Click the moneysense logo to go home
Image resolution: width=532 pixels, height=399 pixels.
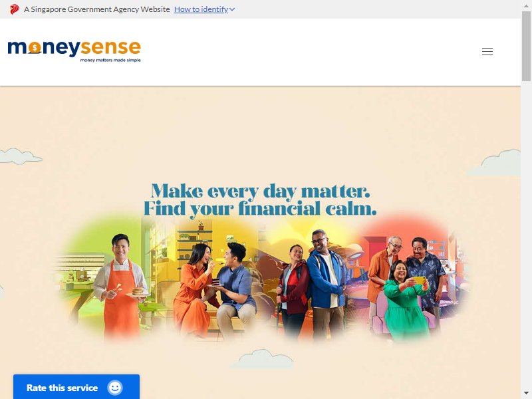pos(74,51)
